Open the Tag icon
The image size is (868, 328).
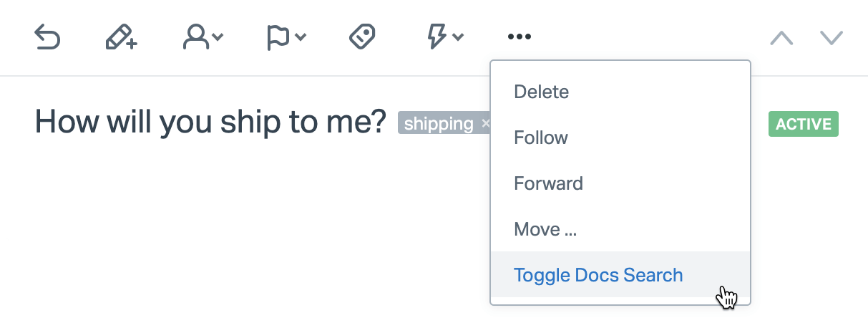pos(362,37)
